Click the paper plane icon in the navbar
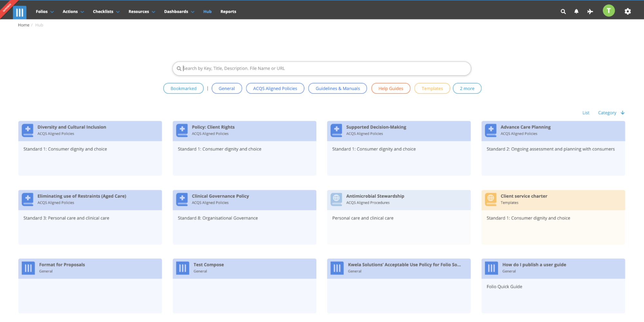The width and height of the screenshot is (644, 322). (x=590, y=11)
